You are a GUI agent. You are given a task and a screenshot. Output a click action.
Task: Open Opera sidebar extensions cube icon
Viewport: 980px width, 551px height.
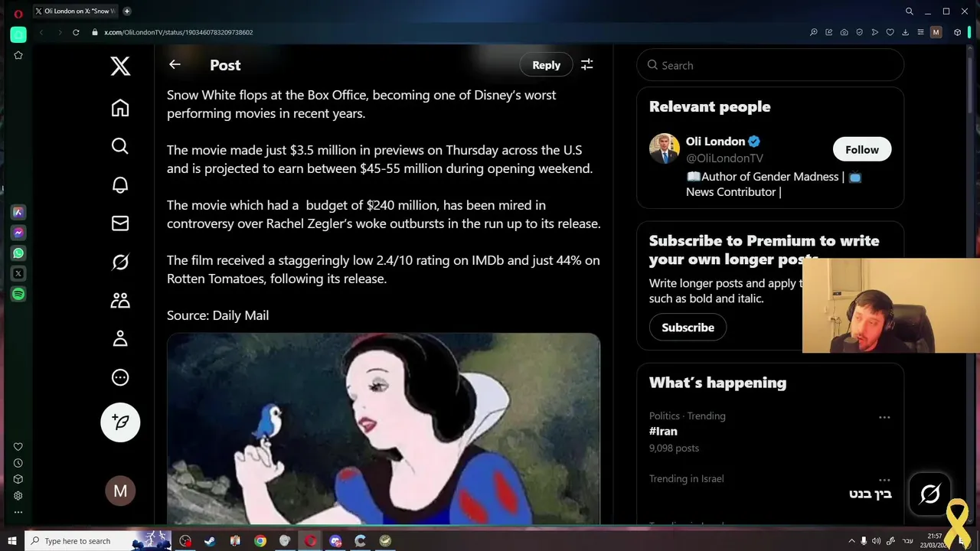(18, 480)
